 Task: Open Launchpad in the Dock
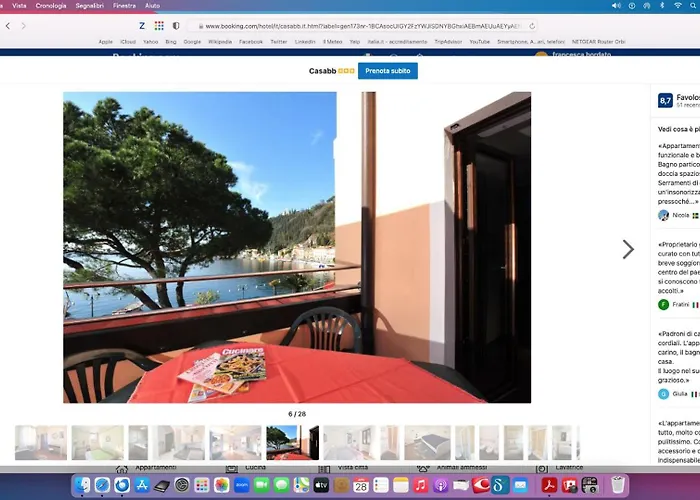(202, 485)
